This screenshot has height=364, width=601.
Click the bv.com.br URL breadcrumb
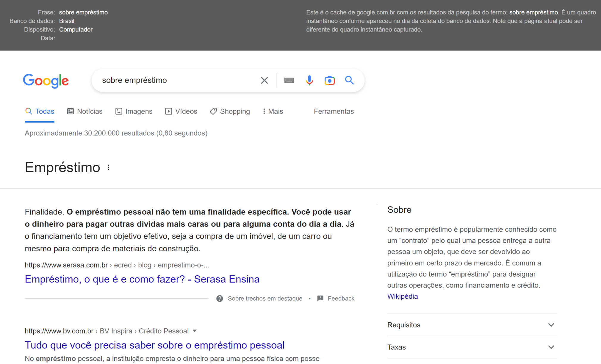click(107, 331)
